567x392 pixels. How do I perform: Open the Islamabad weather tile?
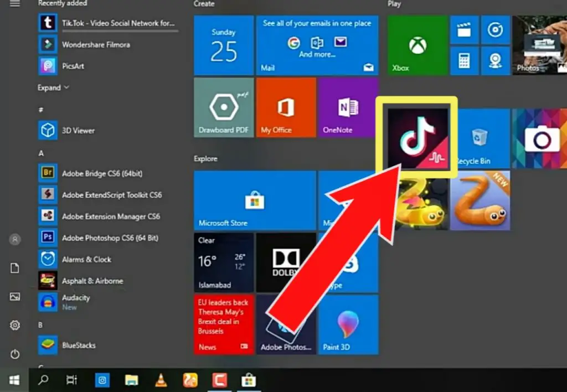[224, 262]
